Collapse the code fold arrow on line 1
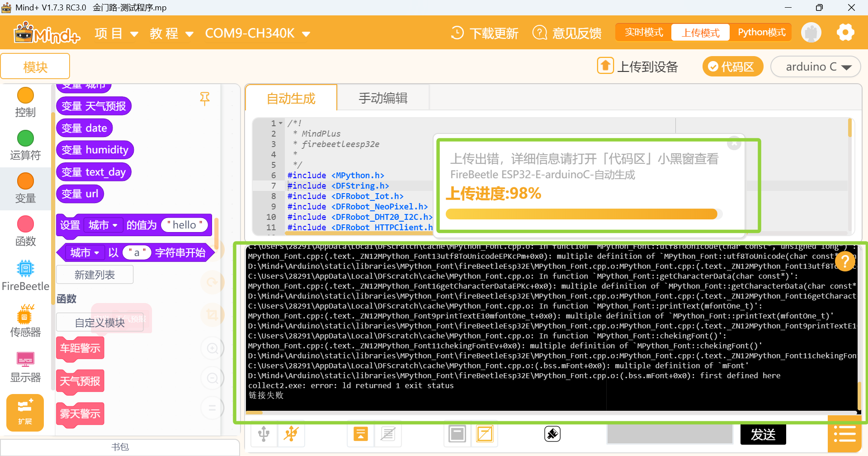The height and width of the screenshot is (456, 868). [281, 123]
